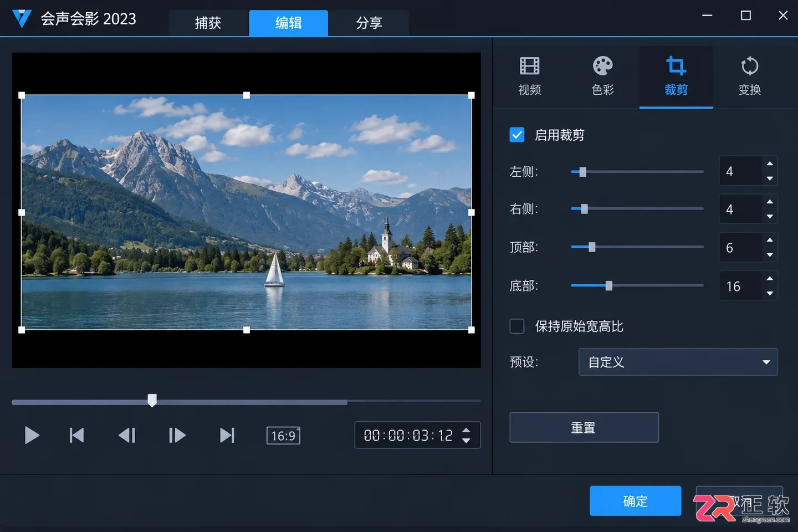The width and height of the screenshot is (798, 532).
Task: Decrease the 顶部 crop value
Action: (x=770, y=255)
